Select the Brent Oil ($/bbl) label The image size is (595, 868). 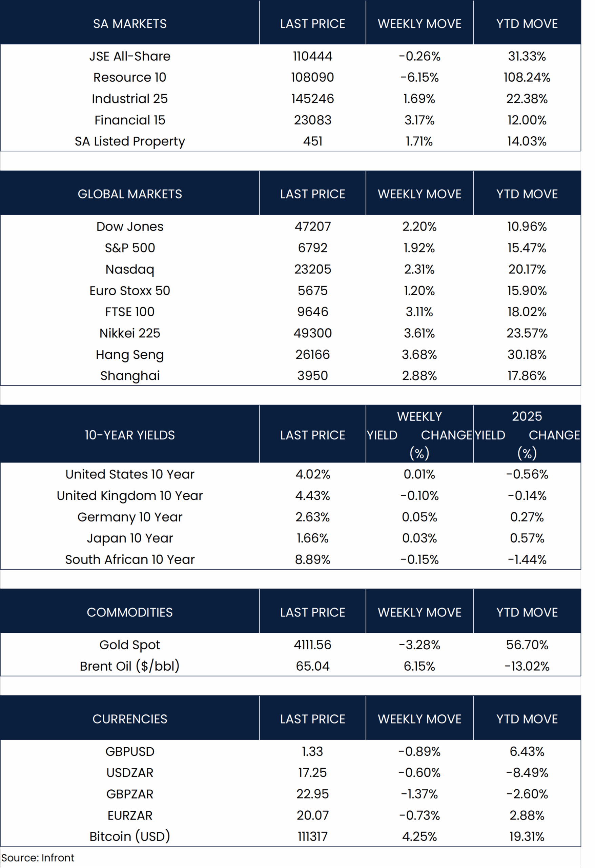(x=129, y=666)
